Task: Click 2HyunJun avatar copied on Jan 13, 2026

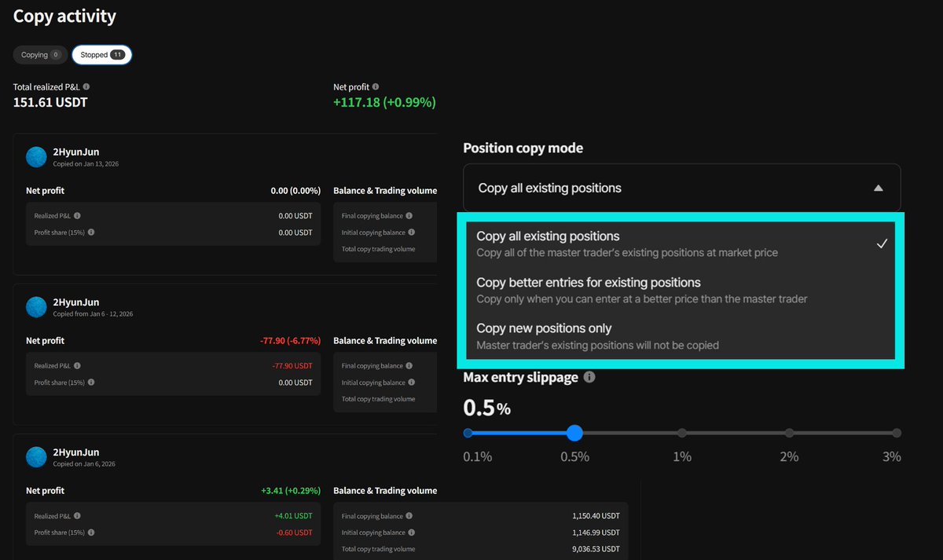Action: pos(36,157)
